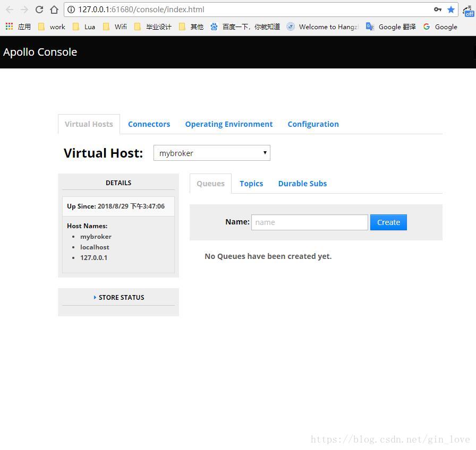The image size is (476, 450).
Task: Open the 其他 bookmark folder
Action: [191, 27]
